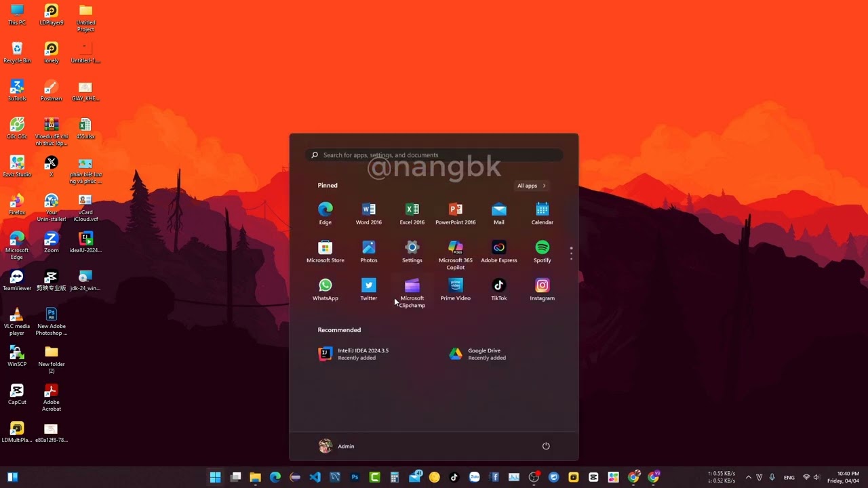This screenshot has width=868, height=488.
Task: Select the Firefox desktop shortcut
Action: point(17,205)
